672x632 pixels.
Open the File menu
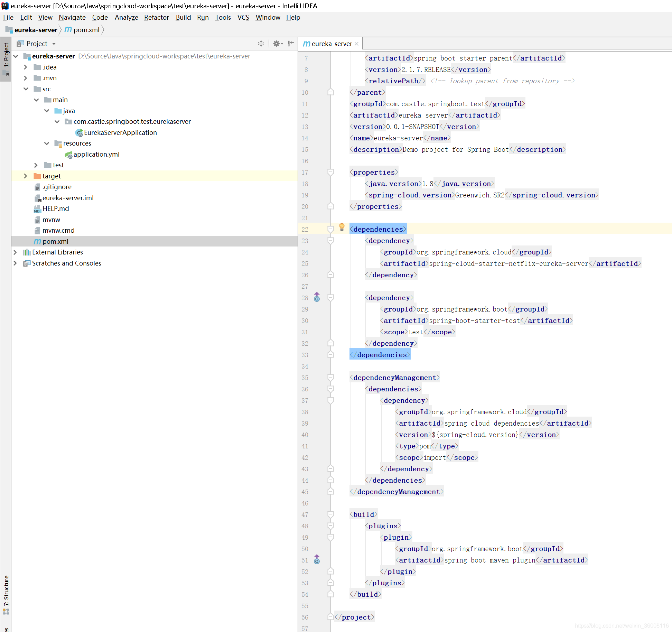(8, 17)
